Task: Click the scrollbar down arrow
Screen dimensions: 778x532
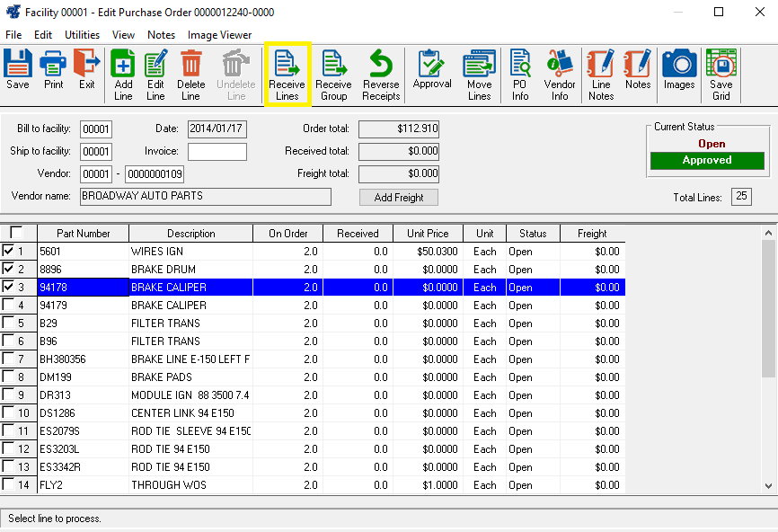Action: (x=768, y=485)
